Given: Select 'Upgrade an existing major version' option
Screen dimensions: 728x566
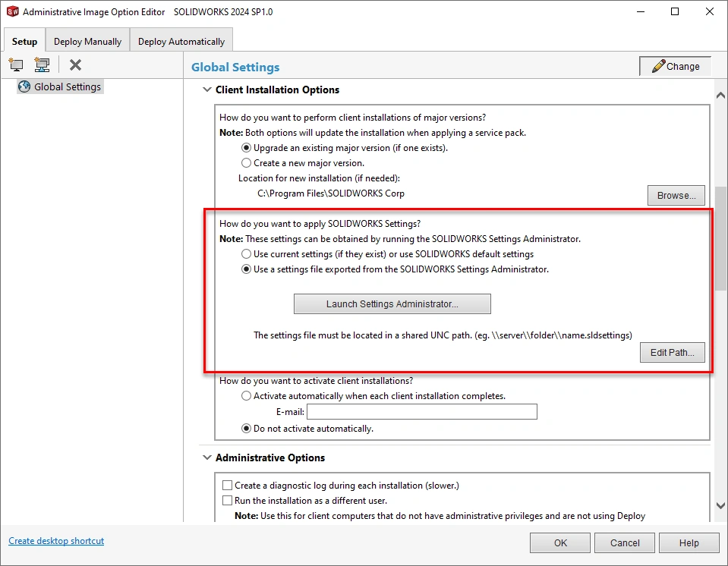Looking at the screenshot, I should [246, 148].
